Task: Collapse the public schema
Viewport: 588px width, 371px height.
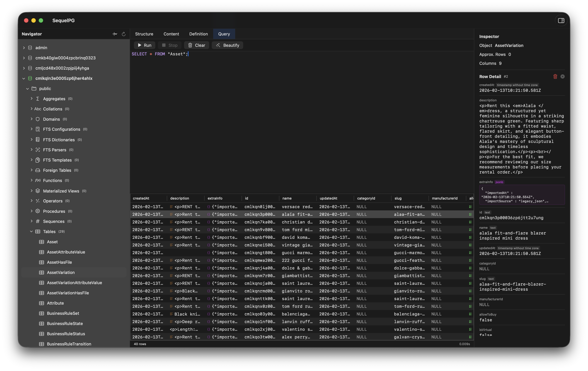Action: 28,89
